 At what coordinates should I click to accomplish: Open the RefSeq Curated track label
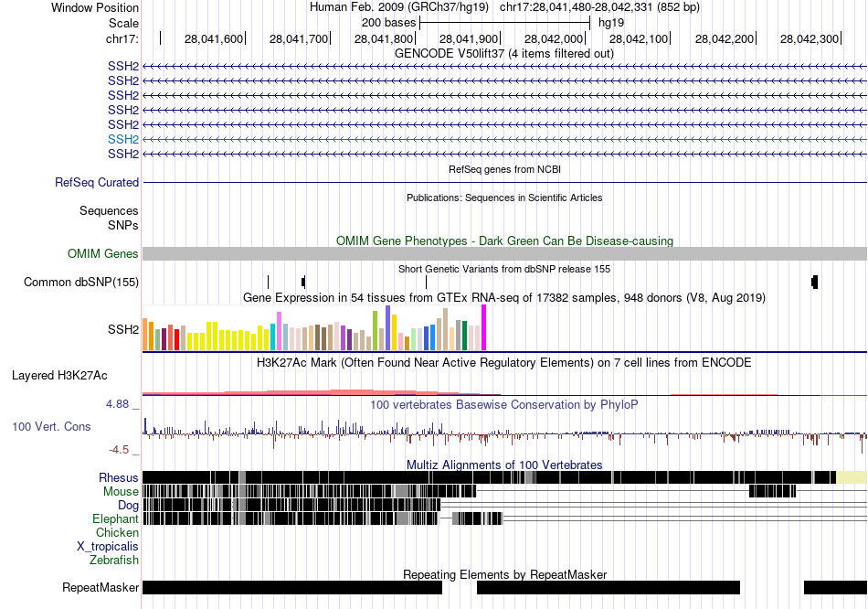pos(97,182)
